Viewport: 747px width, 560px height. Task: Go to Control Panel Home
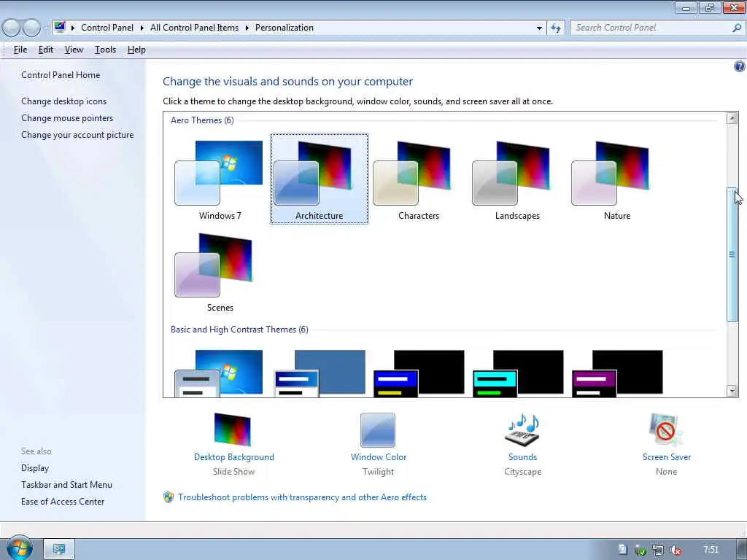61,75
